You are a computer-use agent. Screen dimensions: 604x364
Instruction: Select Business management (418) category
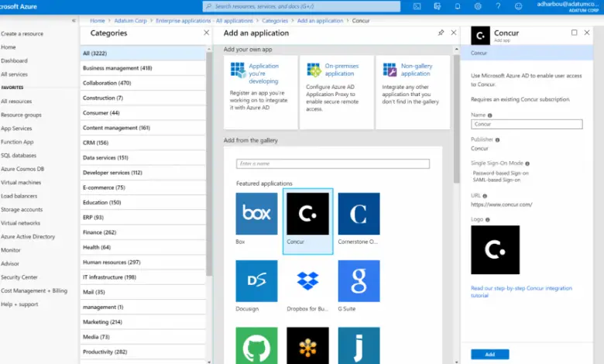pyautogui.click(x=143, y=68)
